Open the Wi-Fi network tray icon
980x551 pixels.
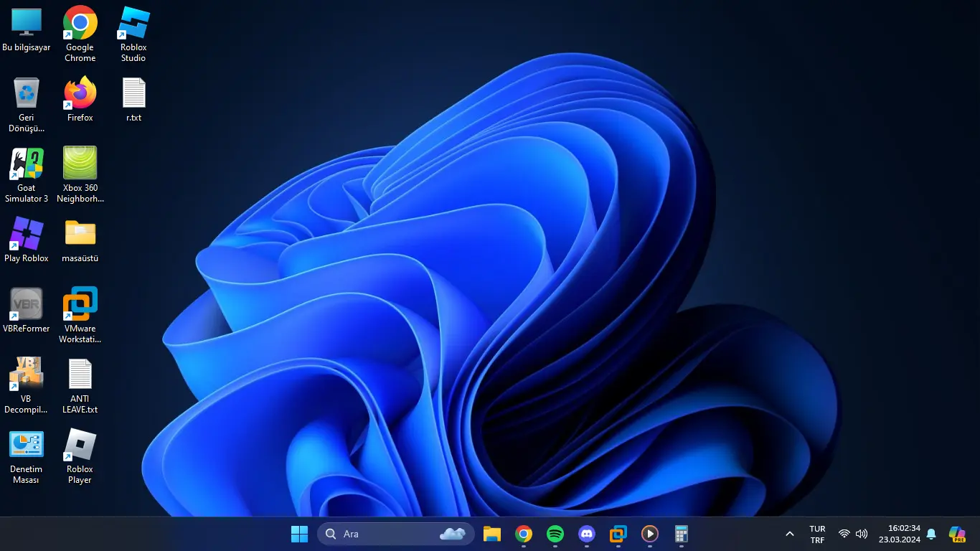[844, 534]
